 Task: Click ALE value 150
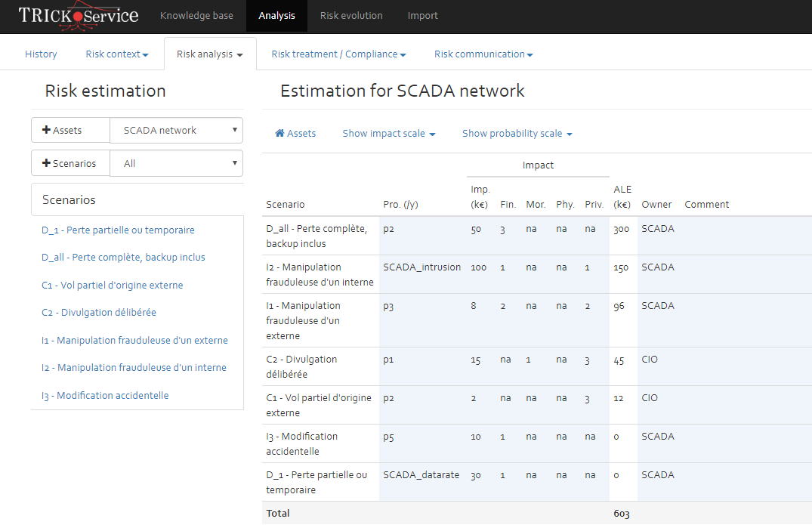pos(621,267)
